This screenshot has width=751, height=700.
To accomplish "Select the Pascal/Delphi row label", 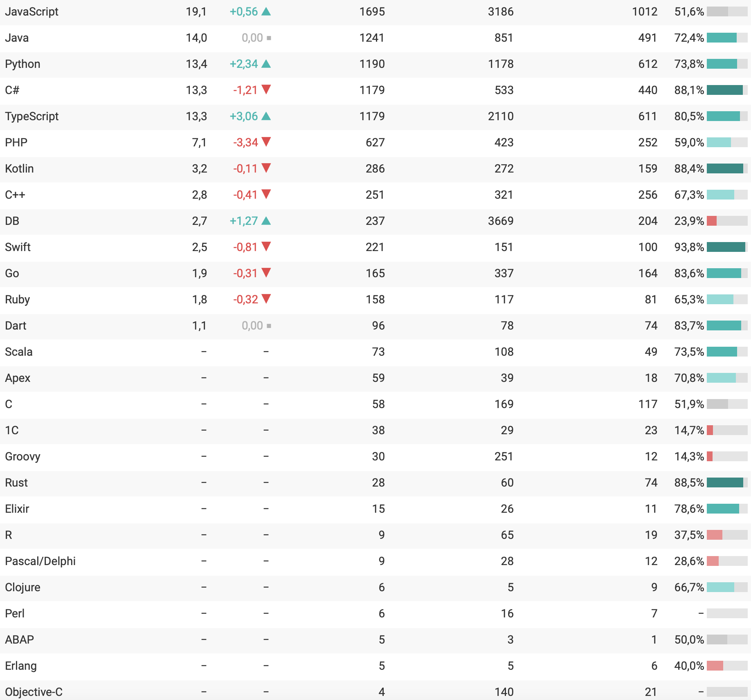I will (40, 561).
